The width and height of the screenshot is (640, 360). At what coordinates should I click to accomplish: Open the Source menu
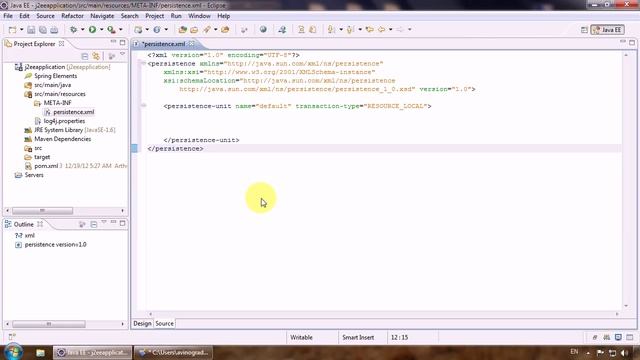coord(45,16)
